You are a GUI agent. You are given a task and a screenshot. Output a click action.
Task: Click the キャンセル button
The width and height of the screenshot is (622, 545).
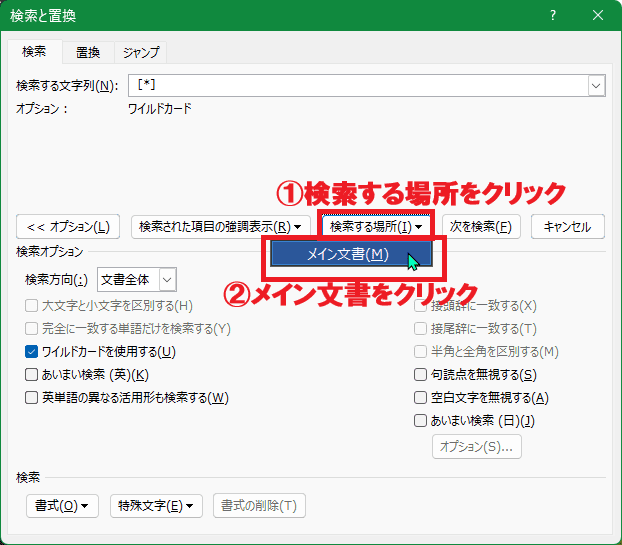pos(568,226)
